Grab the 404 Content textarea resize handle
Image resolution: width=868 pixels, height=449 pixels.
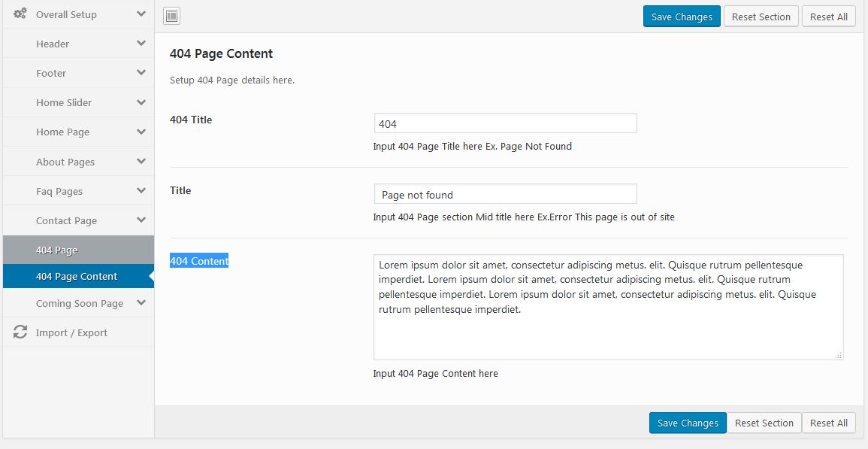(839, 355)
